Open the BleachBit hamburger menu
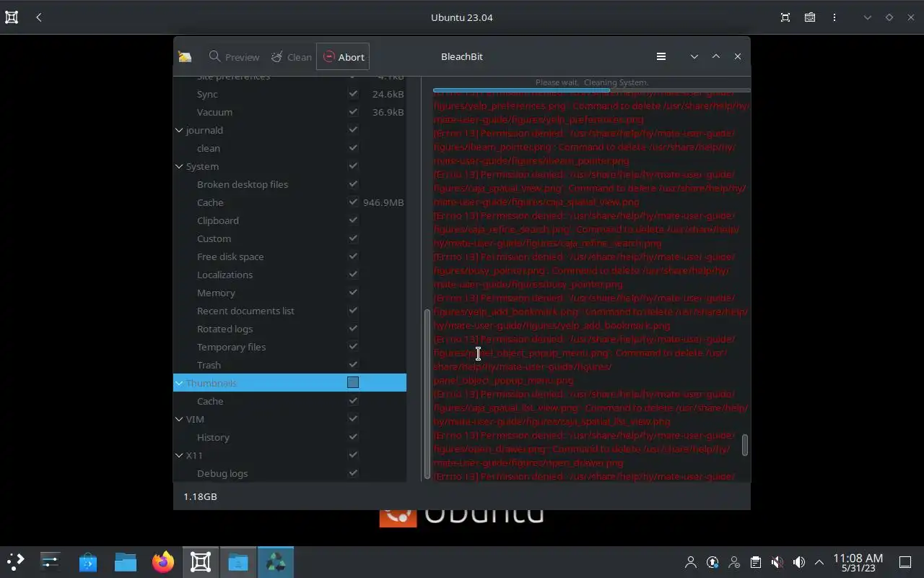924x578 pixels. click(661, 56)
